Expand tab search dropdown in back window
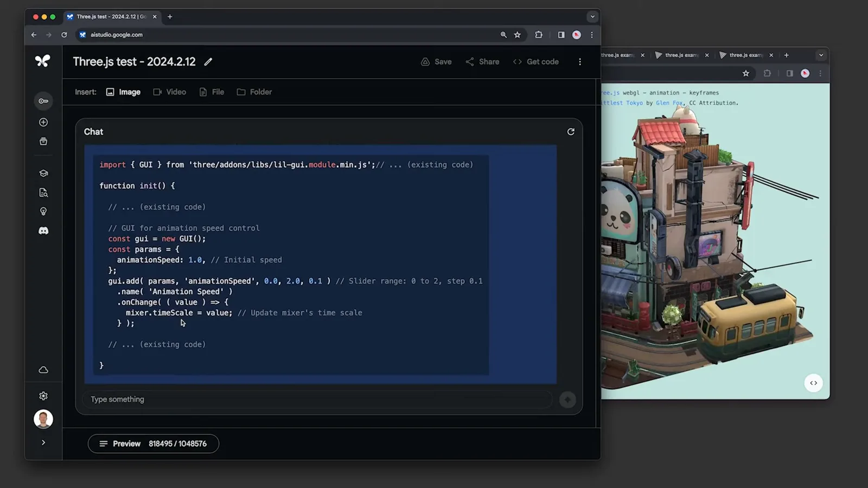The width and height of the screenshot is (868, 488). click(821, 55)
